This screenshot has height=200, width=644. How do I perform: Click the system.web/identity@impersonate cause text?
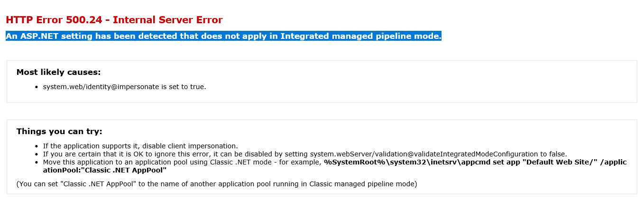click(x=124, y=87)
